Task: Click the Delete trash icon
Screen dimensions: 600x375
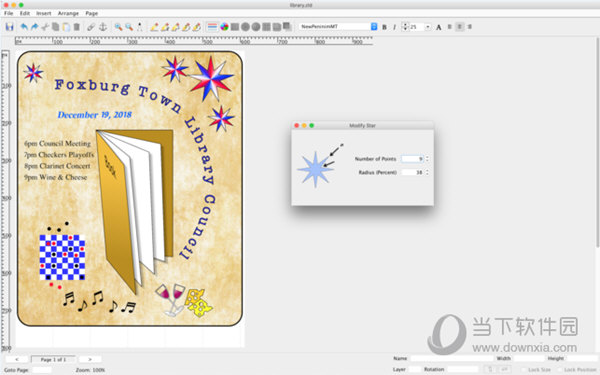Action: tap(77, 27)
